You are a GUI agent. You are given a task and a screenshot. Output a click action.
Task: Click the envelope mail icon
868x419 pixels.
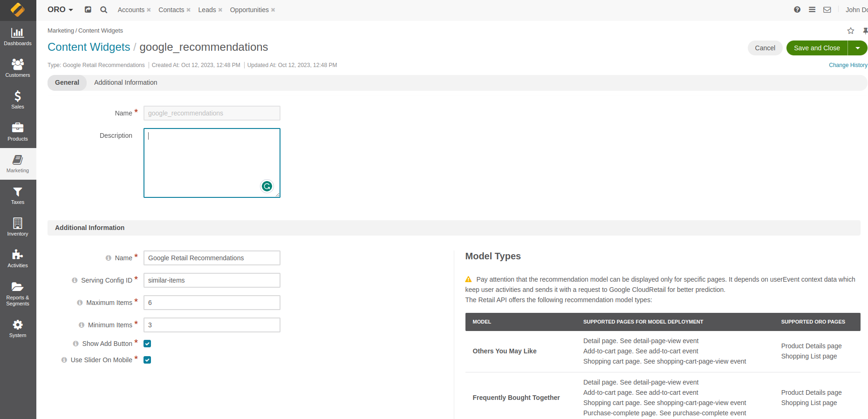(827, 10)
